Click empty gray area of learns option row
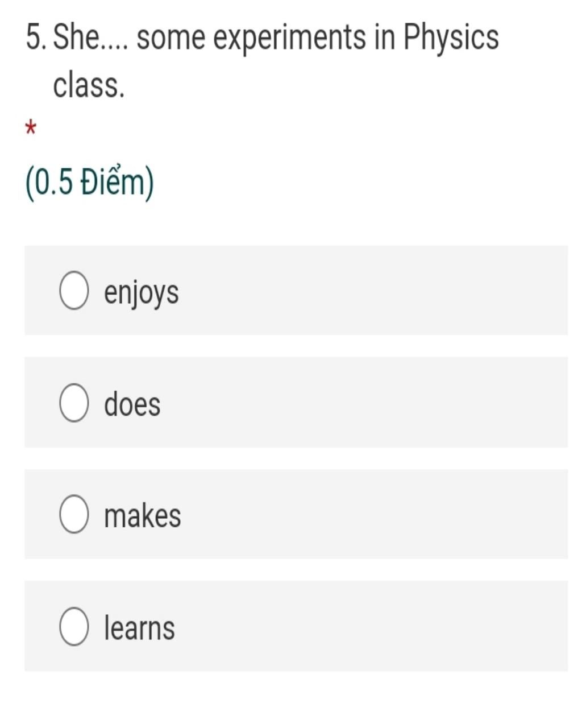Screen dimensions: 582x728 [x=369, y=626]
